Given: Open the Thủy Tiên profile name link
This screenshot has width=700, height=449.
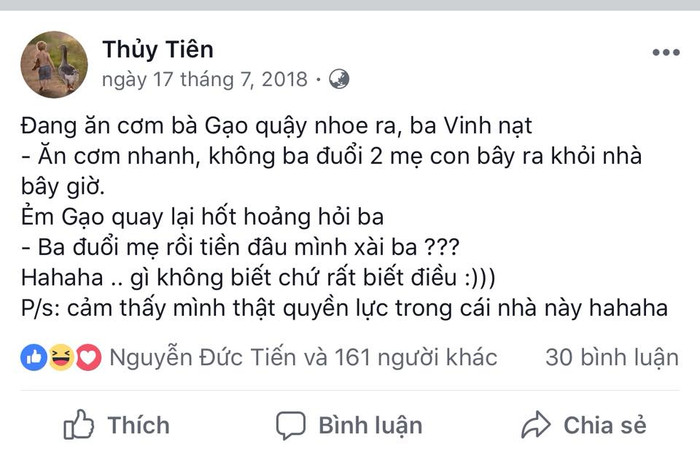Looking at the screenshot, I should pos(158,50).
